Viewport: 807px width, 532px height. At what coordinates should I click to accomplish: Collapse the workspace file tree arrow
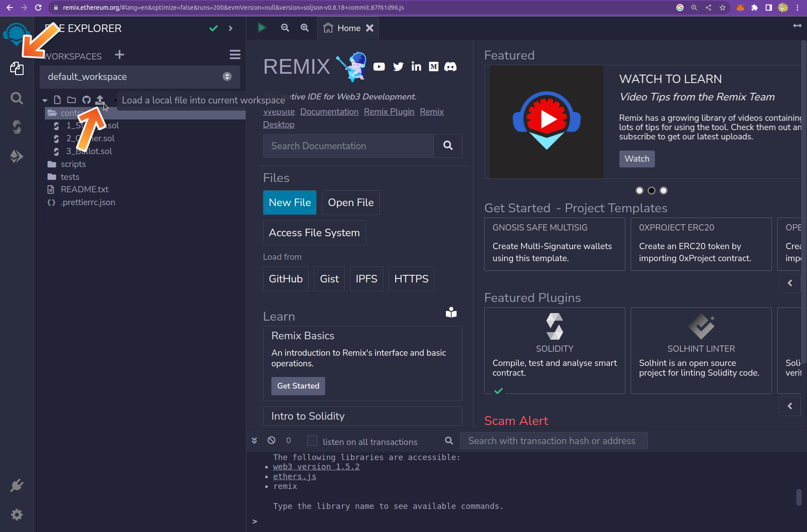[45, 100]
